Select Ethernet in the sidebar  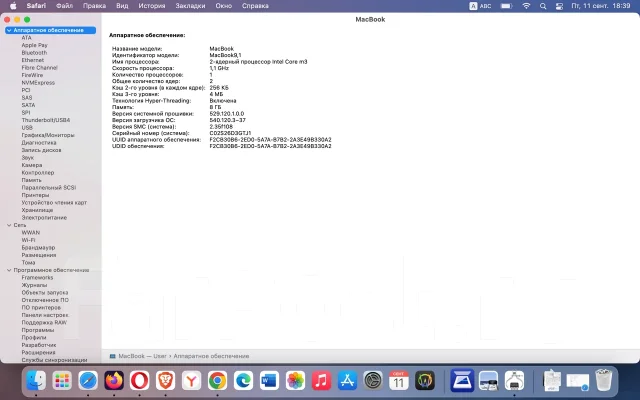(33, 60)
